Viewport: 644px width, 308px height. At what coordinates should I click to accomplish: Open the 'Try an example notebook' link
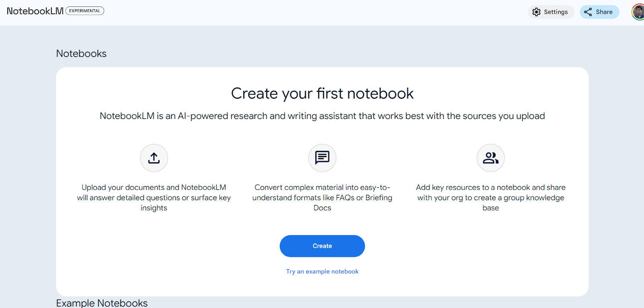tap(322, 271)
